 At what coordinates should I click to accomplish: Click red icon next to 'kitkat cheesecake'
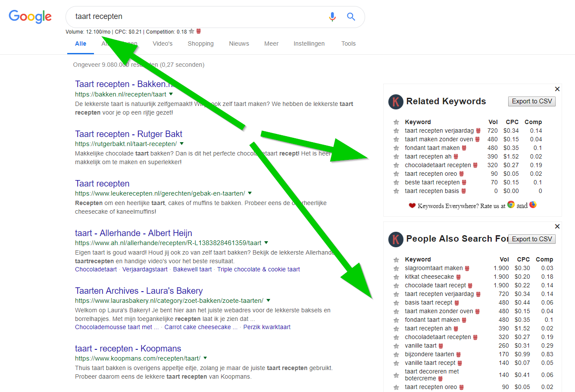pyautogui.click(x=459, y=277)
